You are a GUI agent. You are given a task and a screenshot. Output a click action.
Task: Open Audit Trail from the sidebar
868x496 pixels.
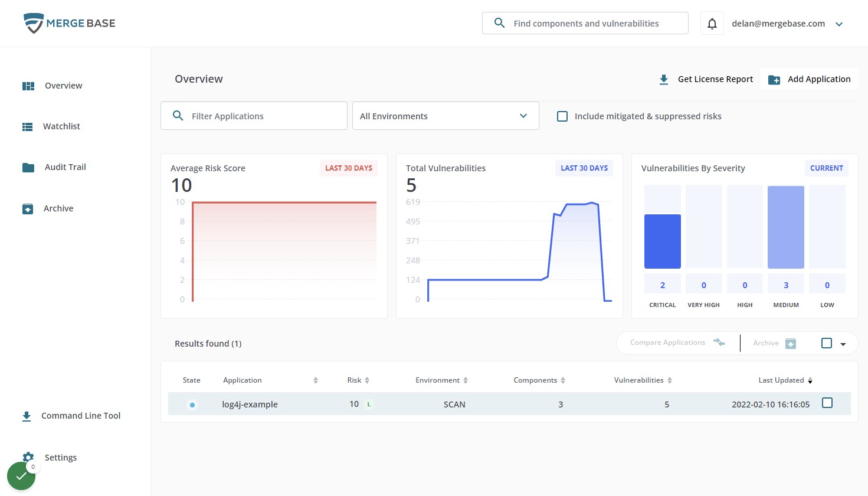click(65, 167)
